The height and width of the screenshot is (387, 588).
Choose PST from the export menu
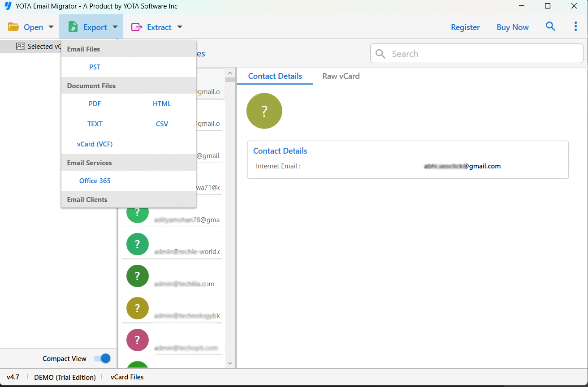point(95,67)
